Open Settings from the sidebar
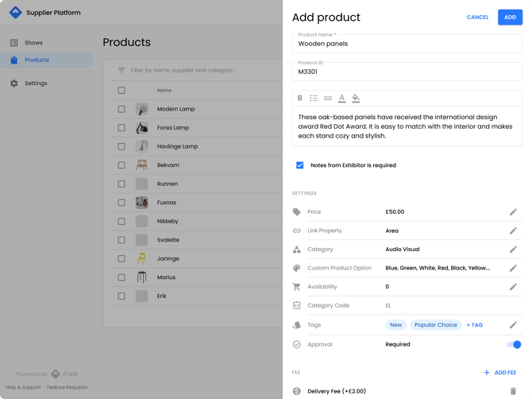This screenshot has height=399, width=532. pos(36,83)
